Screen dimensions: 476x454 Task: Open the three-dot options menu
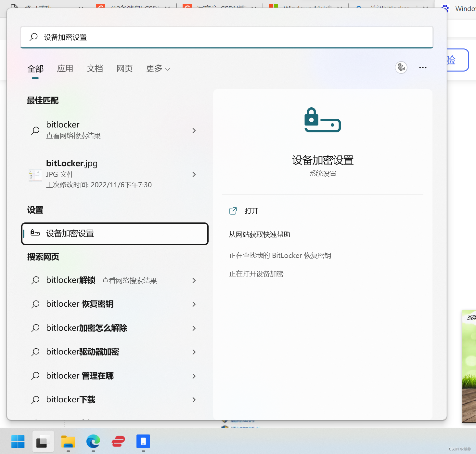point(423,68)
